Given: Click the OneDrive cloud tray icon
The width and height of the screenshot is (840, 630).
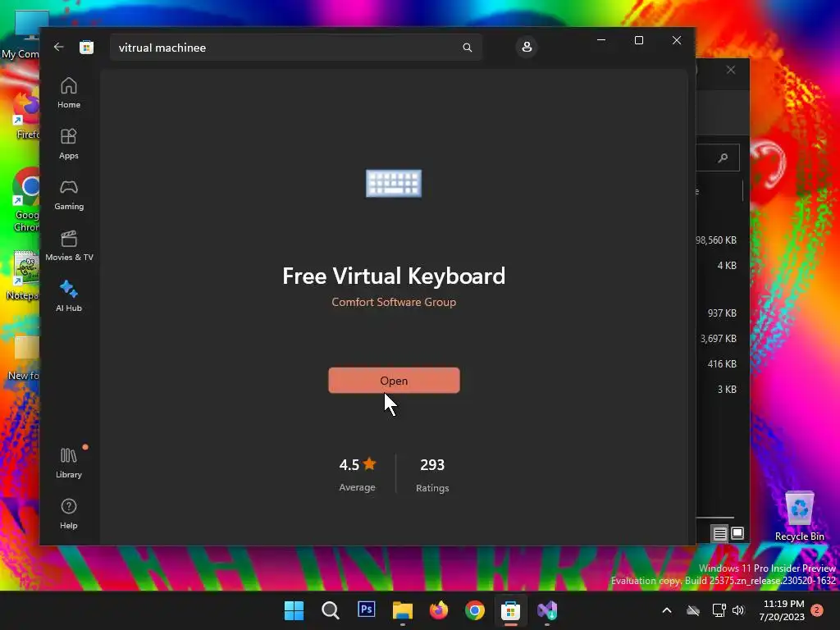Looking at the screenshot, I should (x=693, y=610).
